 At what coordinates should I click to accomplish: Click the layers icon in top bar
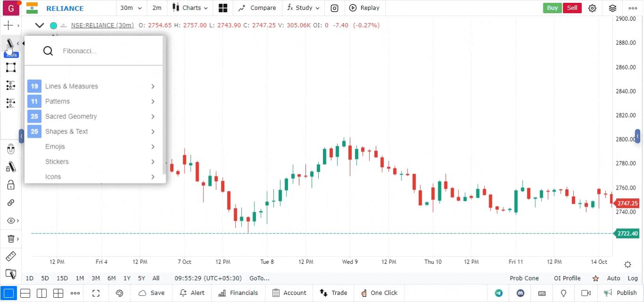(612, 8)
